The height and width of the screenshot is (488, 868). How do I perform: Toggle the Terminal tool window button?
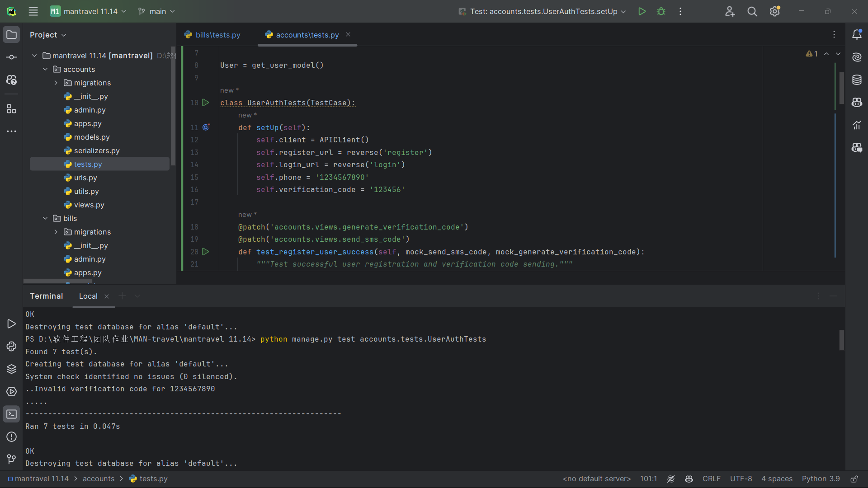coord(11,414)
